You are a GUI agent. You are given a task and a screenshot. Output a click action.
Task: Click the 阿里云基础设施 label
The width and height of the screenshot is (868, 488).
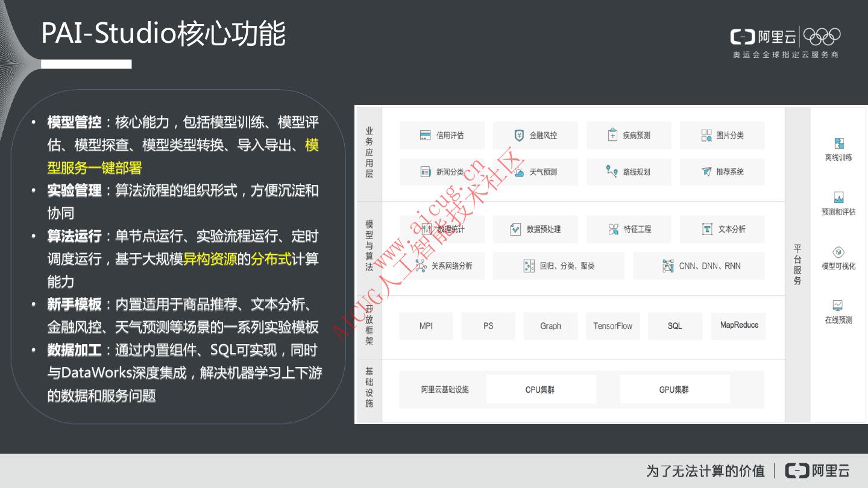[445, 390]
